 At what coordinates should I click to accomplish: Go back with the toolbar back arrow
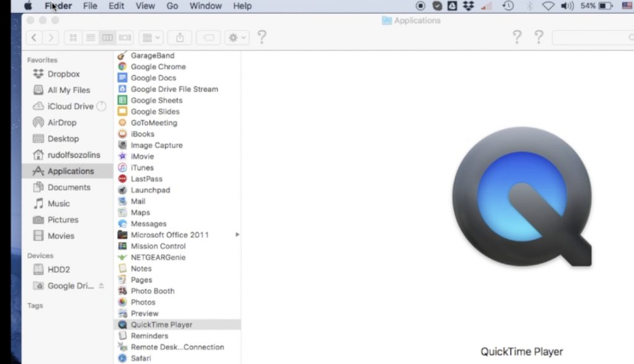pyautogui.click(x=35, y=38)
